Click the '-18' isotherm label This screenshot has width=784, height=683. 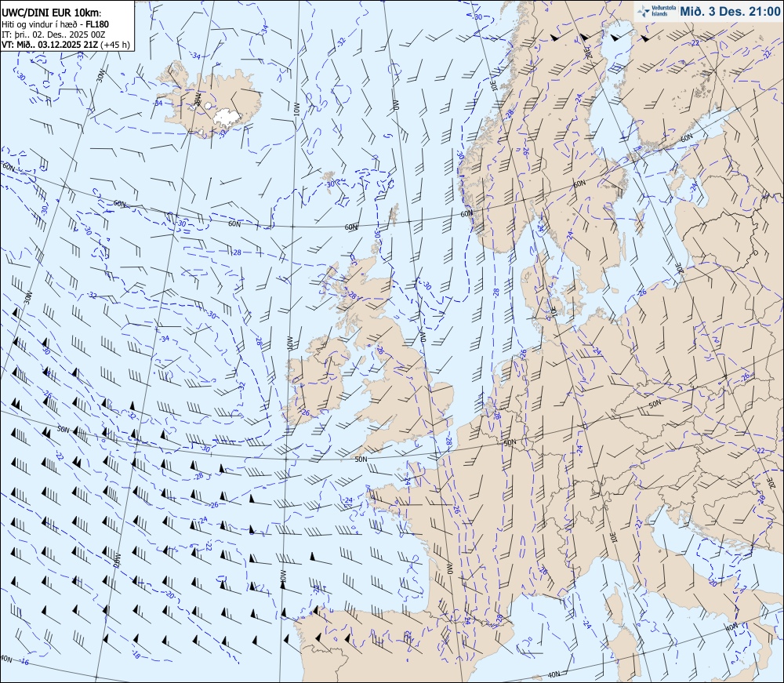coord(135,655)
